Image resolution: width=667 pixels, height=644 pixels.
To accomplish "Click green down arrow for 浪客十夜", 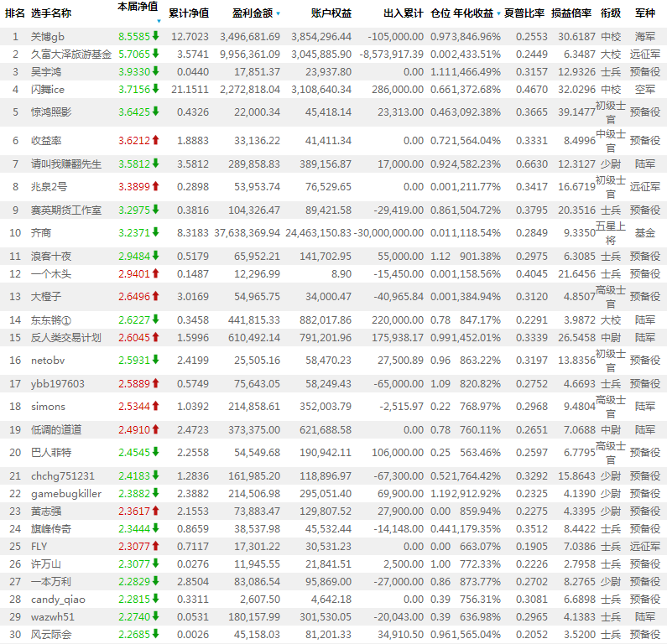I will pos(156,256).
